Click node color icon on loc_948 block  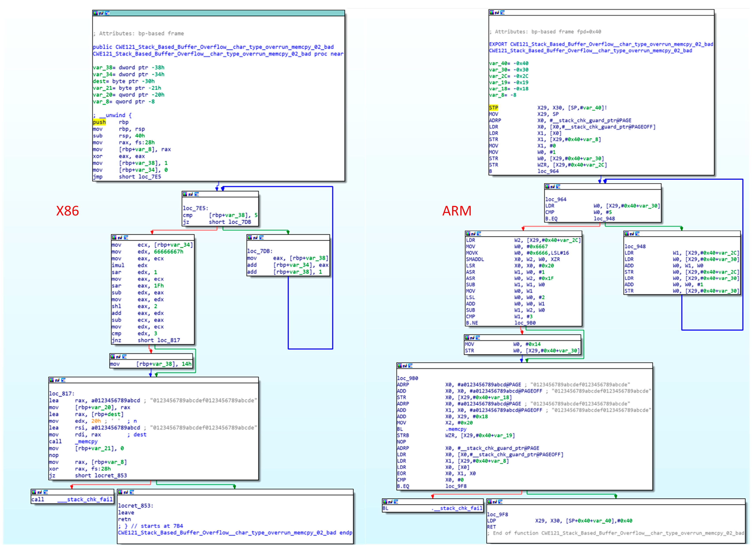point(627,233)
